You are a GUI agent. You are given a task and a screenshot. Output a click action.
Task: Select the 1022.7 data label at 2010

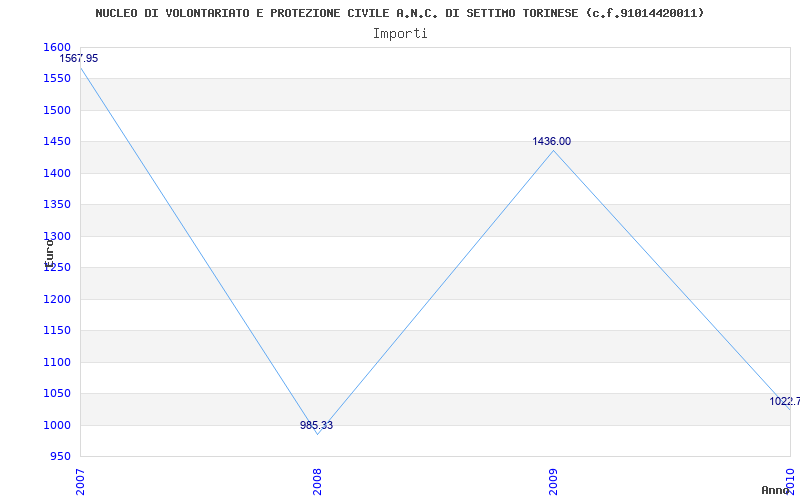pyautogui.click(x=784, y=401)
